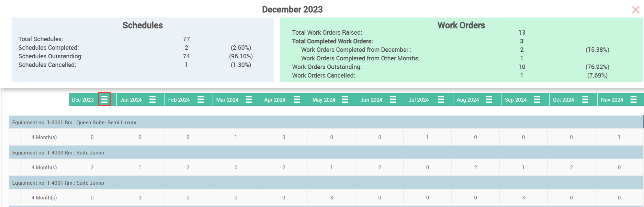Open the Oct-2024 hamburger menu icon

click(585, 100)
